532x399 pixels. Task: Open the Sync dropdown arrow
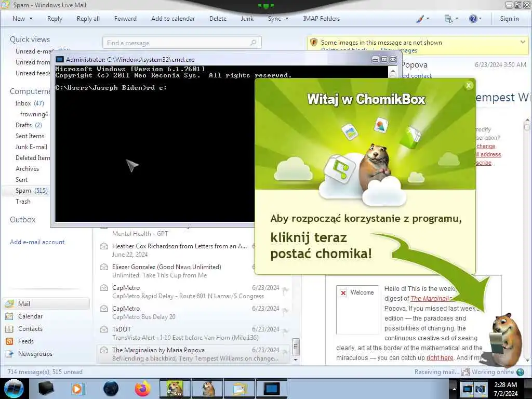pos(287,19)
